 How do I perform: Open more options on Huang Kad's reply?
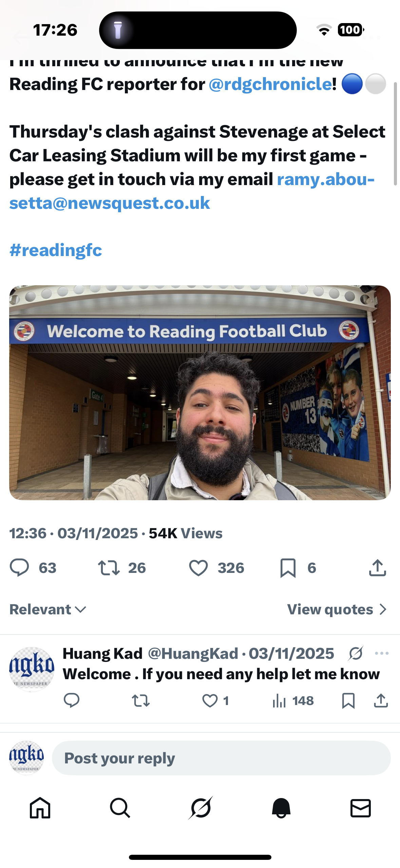click(x=382, y=653)
